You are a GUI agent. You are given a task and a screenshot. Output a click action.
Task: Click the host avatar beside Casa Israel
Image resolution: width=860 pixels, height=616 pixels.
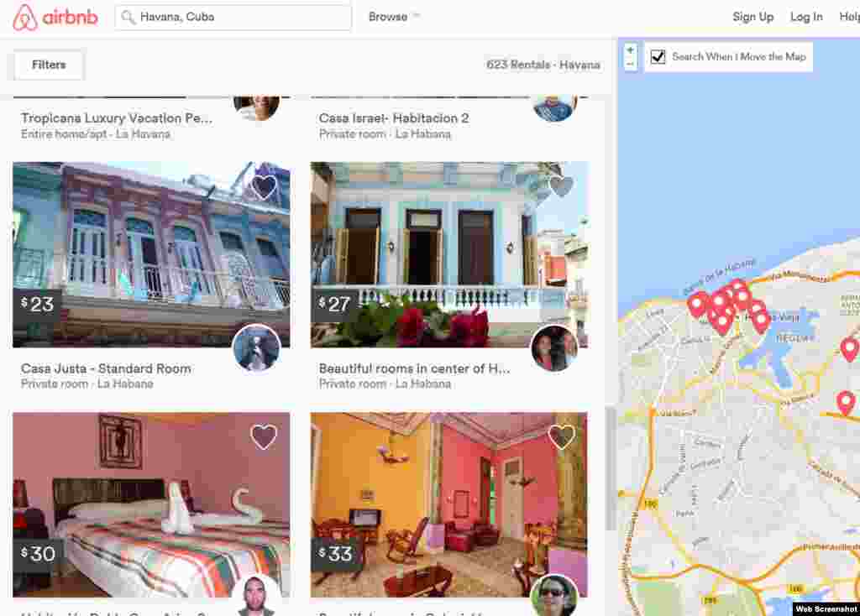click(x=555, y=107)
